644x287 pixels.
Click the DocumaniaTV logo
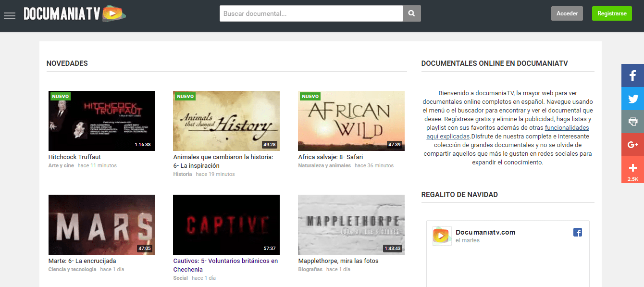coord(75,14)
